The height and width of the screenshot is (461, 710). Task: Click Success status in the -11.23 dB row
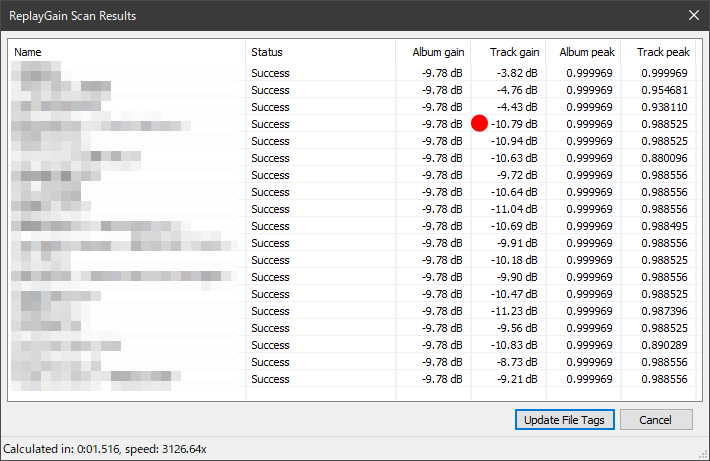[270, 311]
